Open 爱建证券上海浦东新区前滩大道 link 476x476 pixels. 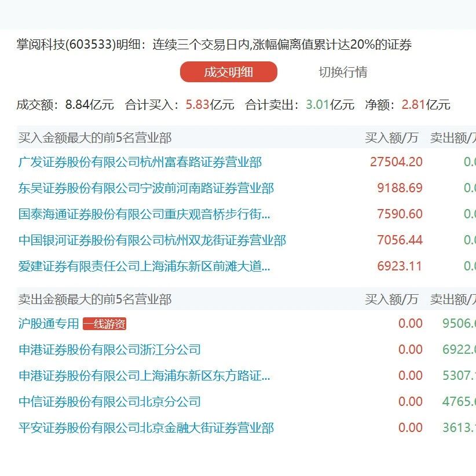pyautogui.click(x=144, y=266)
